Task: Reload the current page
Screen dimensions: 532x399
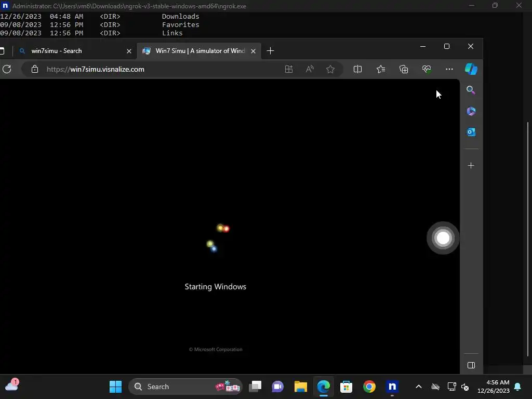Action: [x=7, y=69]
